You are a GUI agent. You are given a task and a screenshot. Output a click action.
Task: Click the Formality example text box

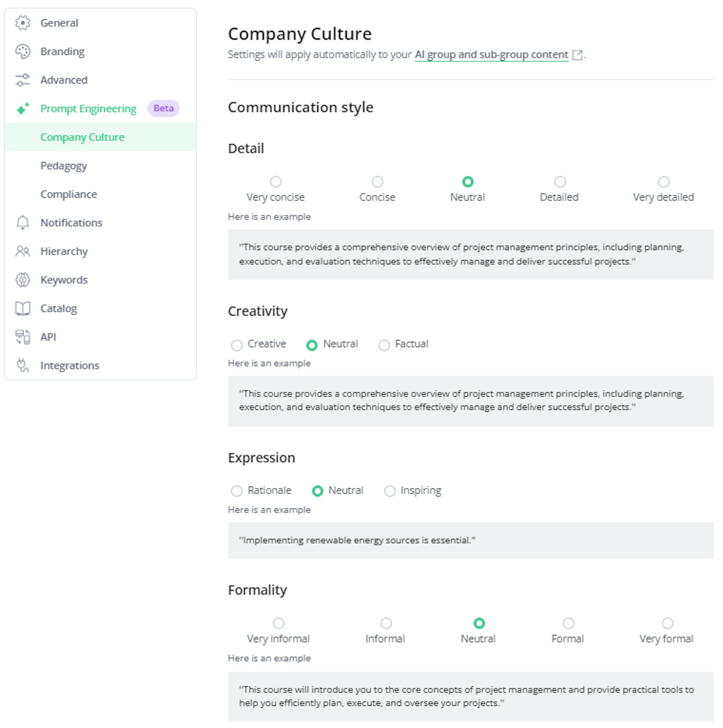[x=470, y=696]
